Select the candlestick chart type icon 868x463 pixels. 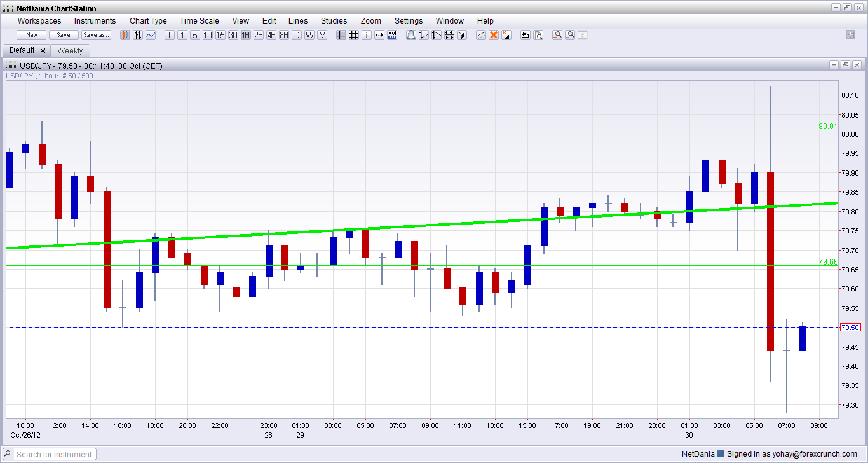tap(125, 35)
